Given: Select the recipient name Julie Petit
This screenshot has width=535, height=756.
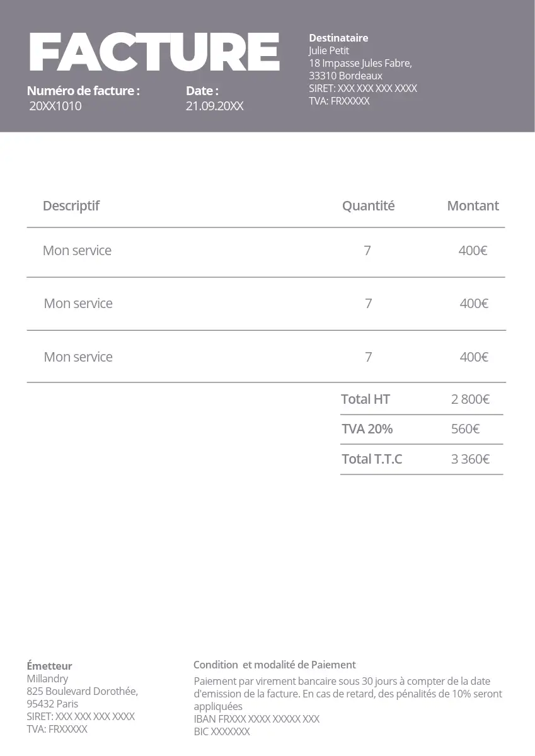Looking at the screenshot, I should pyautogui.click(x=328, y=50).
